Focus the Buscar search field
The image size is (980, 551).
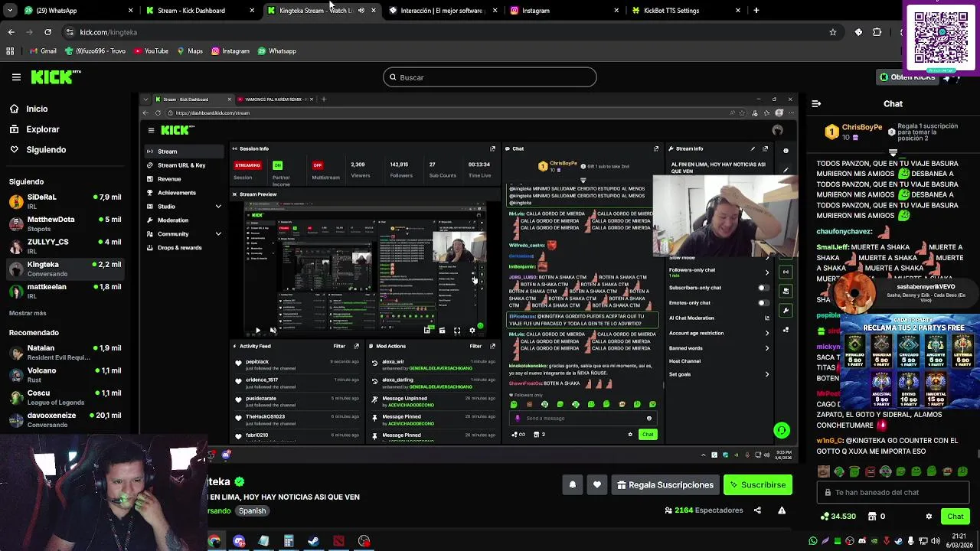490,77
